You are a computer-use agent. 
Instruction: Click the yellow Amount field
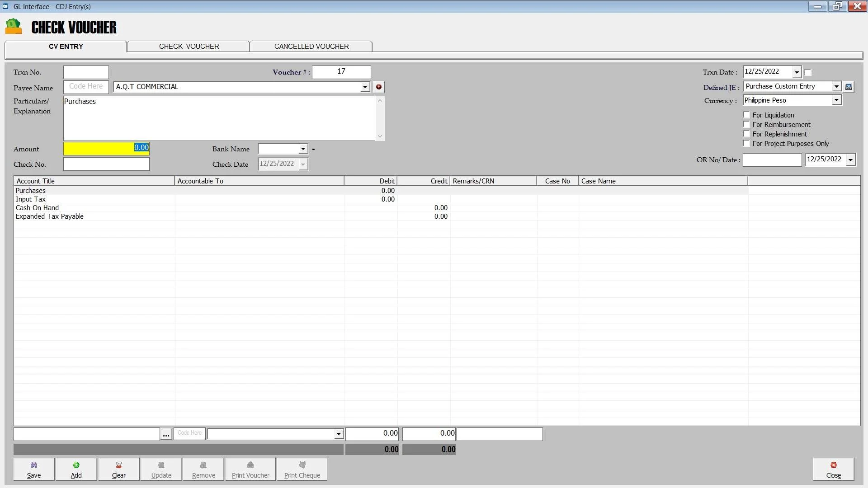click(x=106, y=148)
